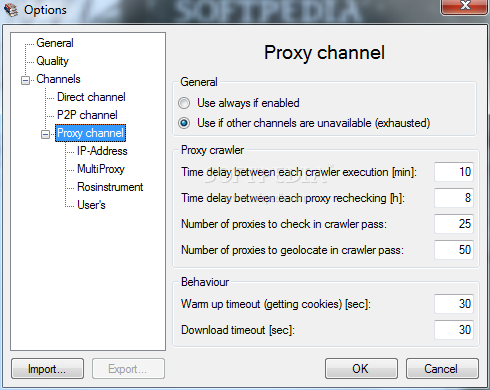Open the Quality tree item
Screen dimensions: 490x390
pyautogui.click(x=52, y=61)
